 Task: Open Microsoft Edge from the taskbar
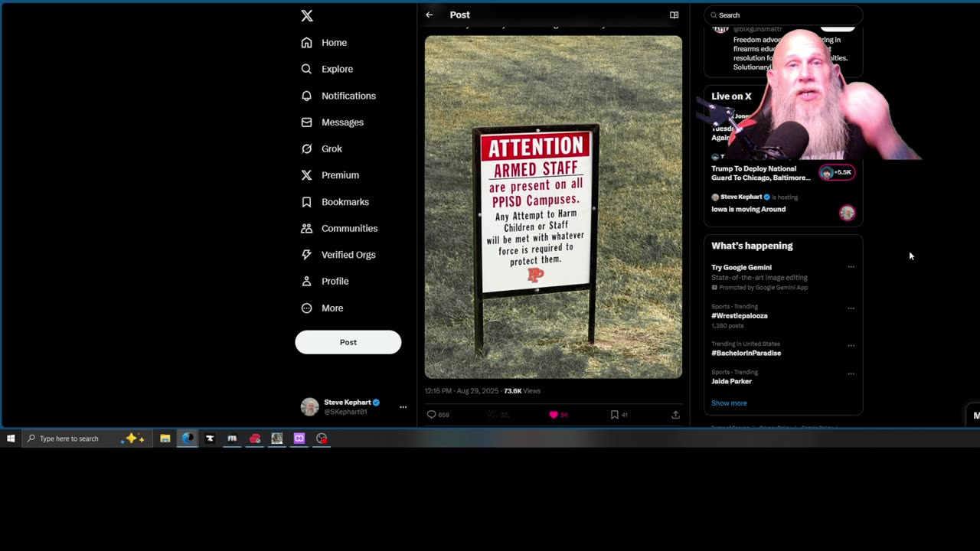[x=188, y=439]
